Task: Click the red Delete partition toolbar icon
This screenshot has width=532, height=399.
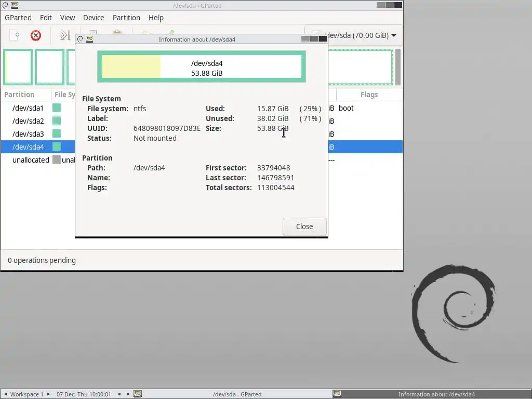Action: pyautogui.click(x=36, y=35)
